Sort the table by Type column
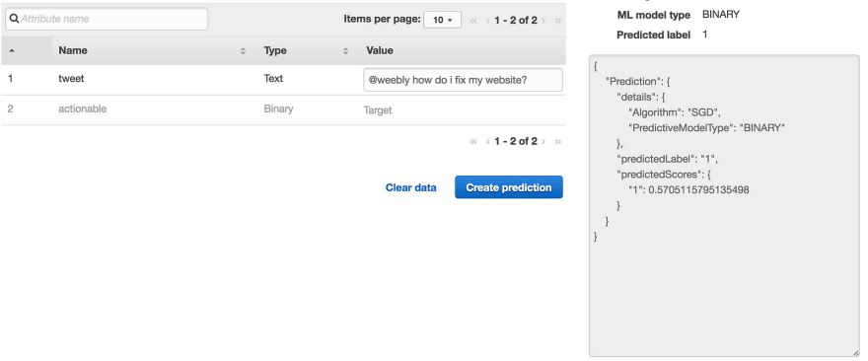The image size is (868, 361). tap(306, 50)
